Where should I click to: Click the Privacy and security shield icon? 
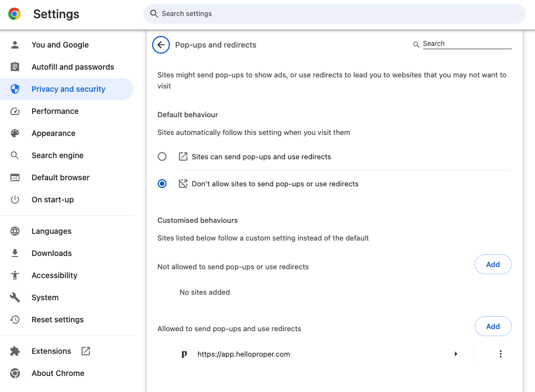tap(15, 89)
